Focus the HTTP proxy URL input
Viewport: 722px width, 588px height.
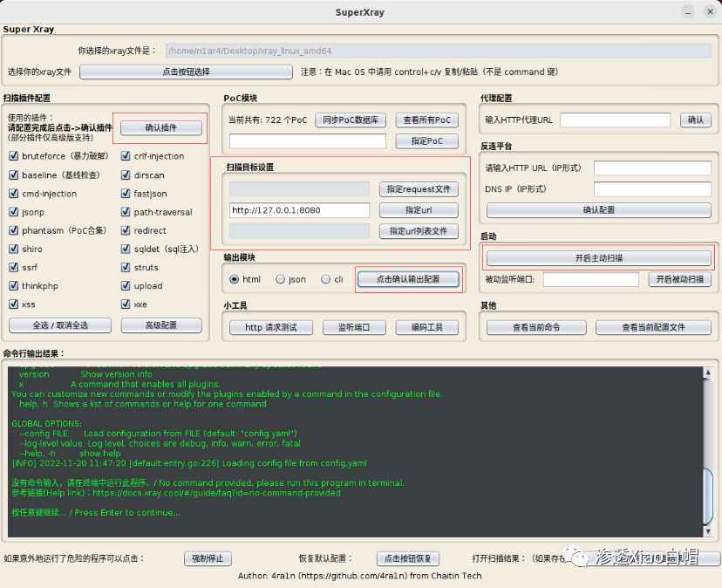(615, 120)
